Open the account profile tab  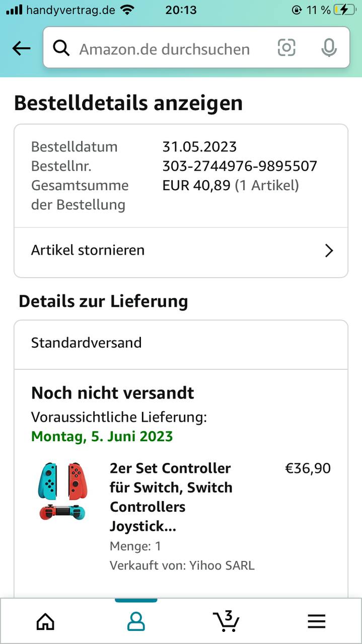coord(136,622)
